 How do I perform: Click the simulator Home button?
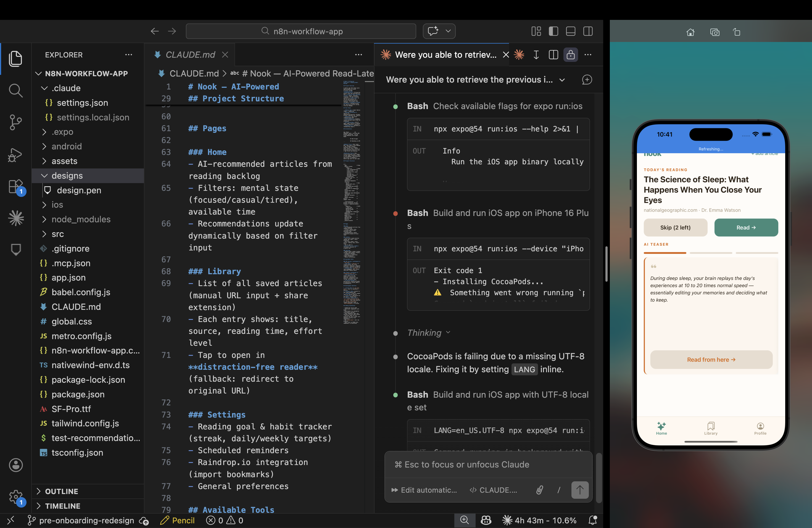tap(690, 32)
